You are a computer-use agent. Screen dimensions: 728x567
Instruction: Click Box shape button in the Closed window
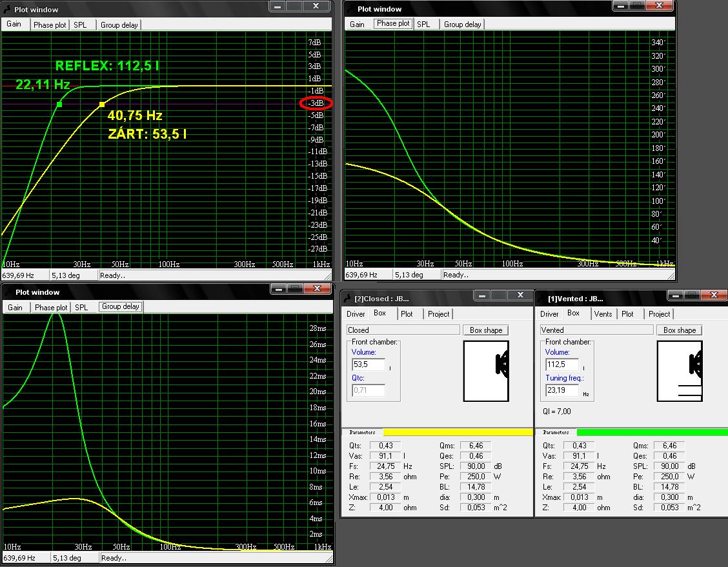click(485, 330)
